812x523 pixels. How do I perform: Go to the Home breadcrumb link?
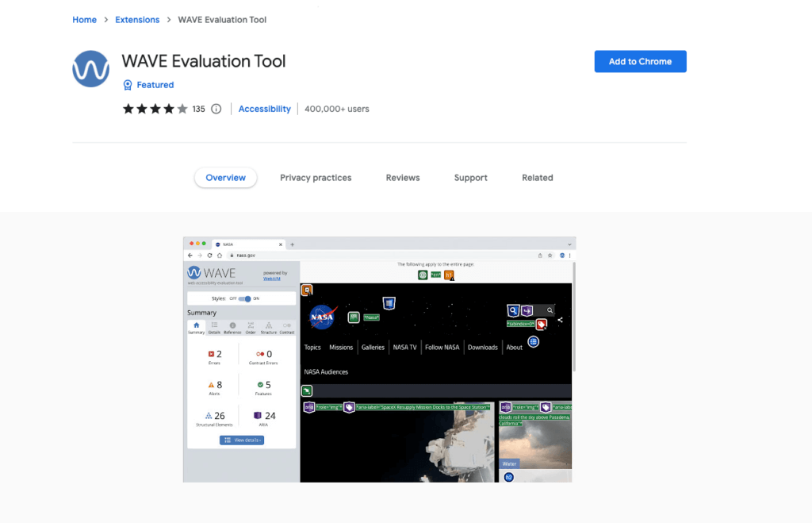(84, 20)
